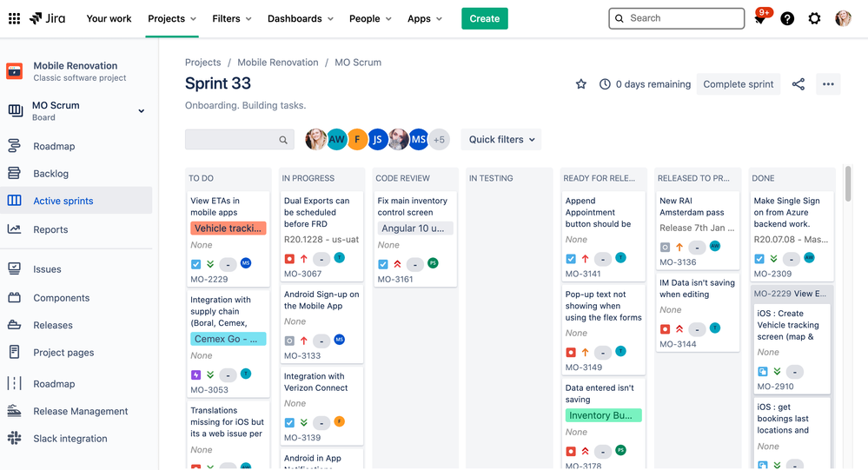Expand the Dashboards menu
Screen dimensions: 868x470
coord(301,19)
